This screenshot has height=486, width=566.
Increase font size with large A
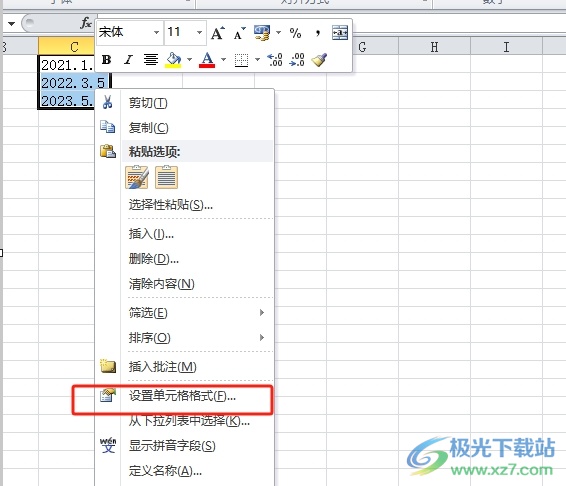tap(218, 33)
